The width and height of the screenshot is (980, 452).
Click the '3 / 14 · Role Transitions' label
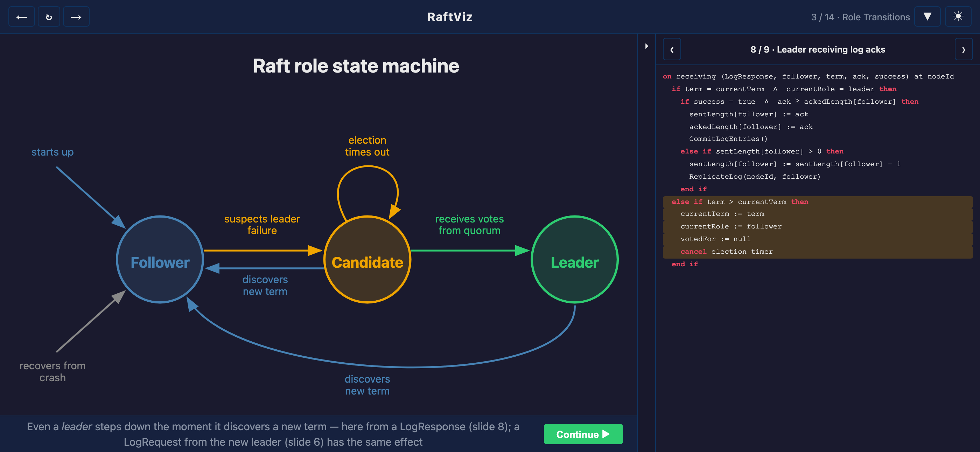coord(860,17)
